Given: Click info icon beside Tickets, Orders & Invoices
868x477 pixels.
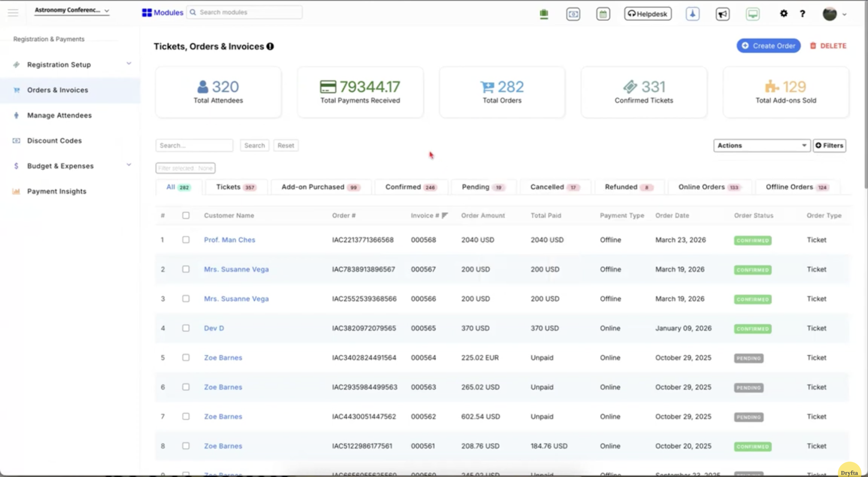Looking at the screenshot, I should point(270,46).
